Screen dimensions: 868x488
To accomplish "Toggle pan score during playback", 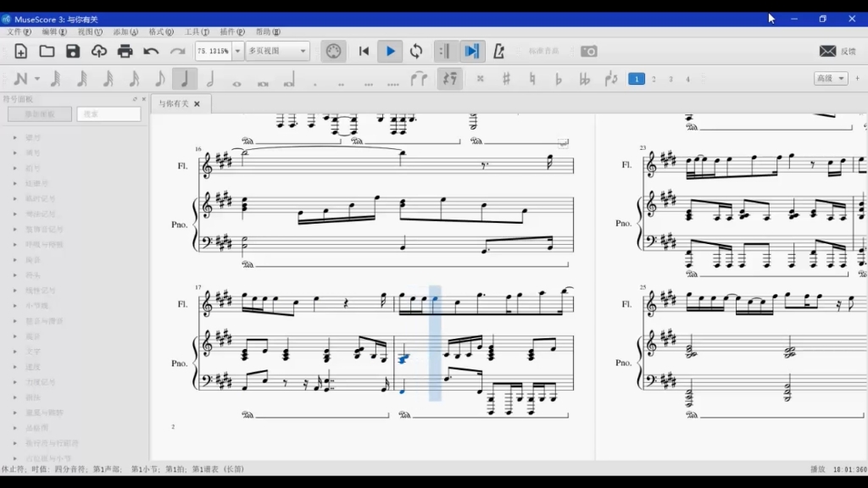I will [x=471, y=52].
